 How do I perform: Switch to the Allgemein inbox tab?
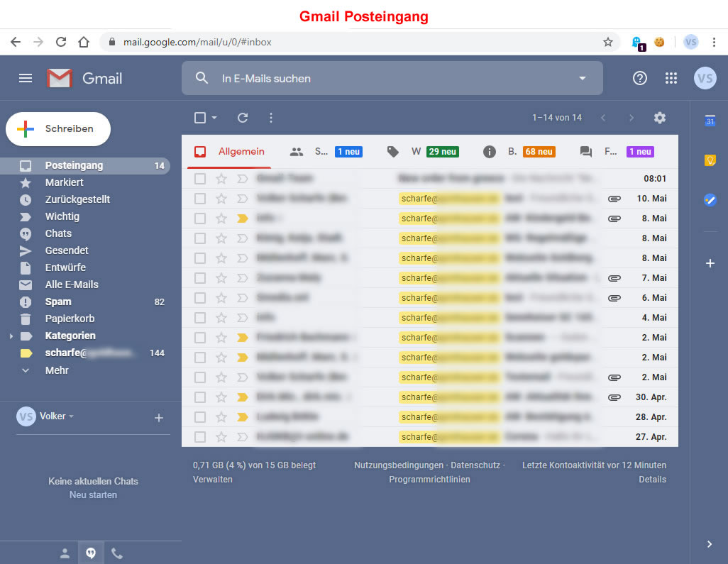pyautogui.click(x=229, y=151)
